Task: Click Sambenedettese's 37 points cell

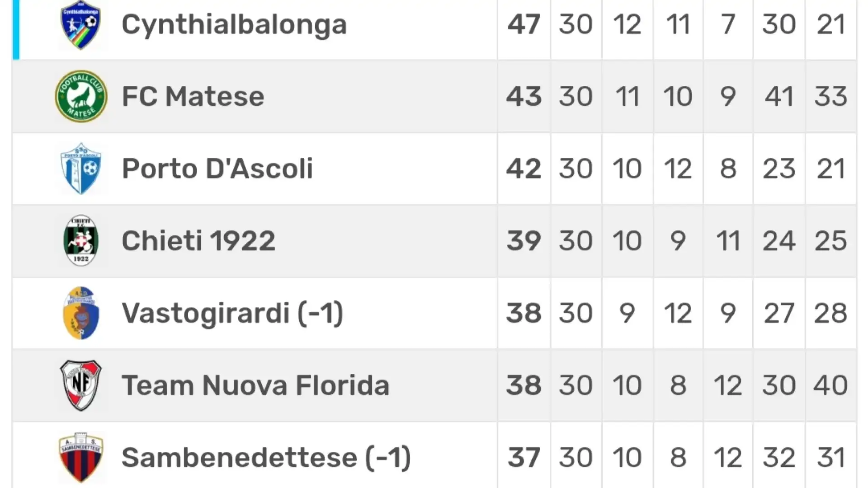Action: [524, 457]
